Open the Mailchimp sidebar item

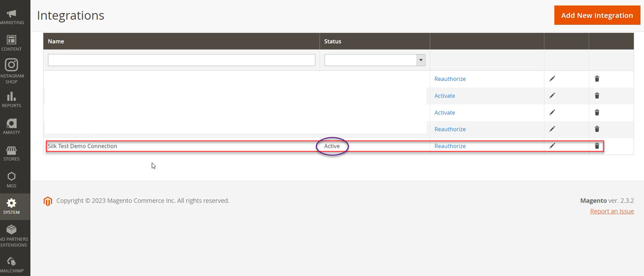12,264
